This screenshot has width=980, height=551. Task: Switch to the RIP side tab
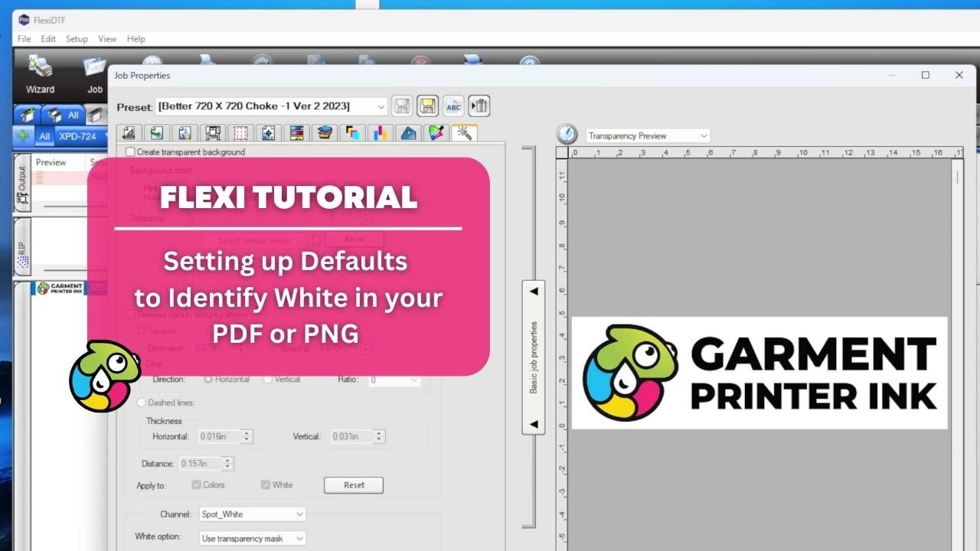click(22, 248)
